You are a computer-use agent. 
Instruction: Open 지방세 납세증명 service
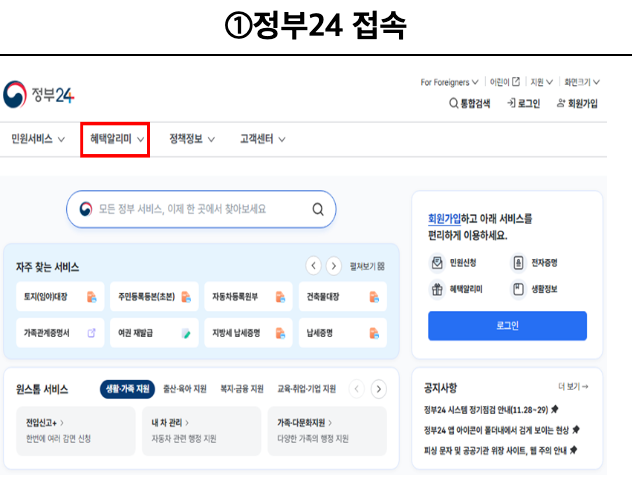(248, 333)
